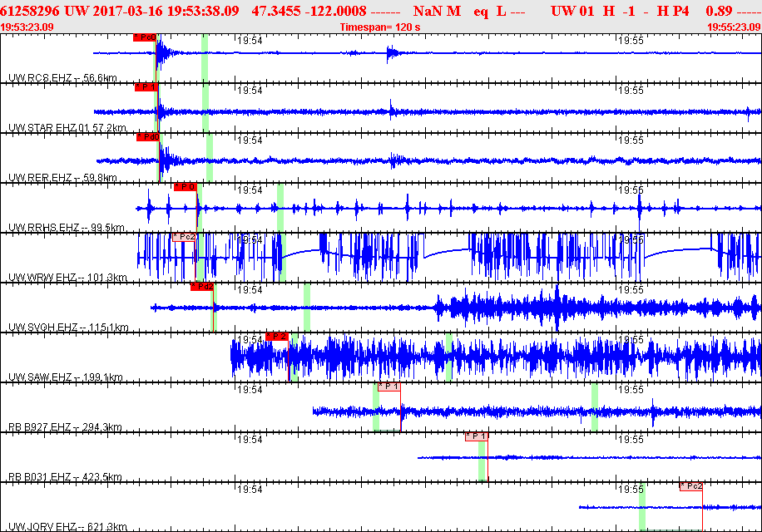This screenshot has height=532, width=762.
Task: Click the P 1 pick flag on PB.B031
Action: click(x=476, y=436)
